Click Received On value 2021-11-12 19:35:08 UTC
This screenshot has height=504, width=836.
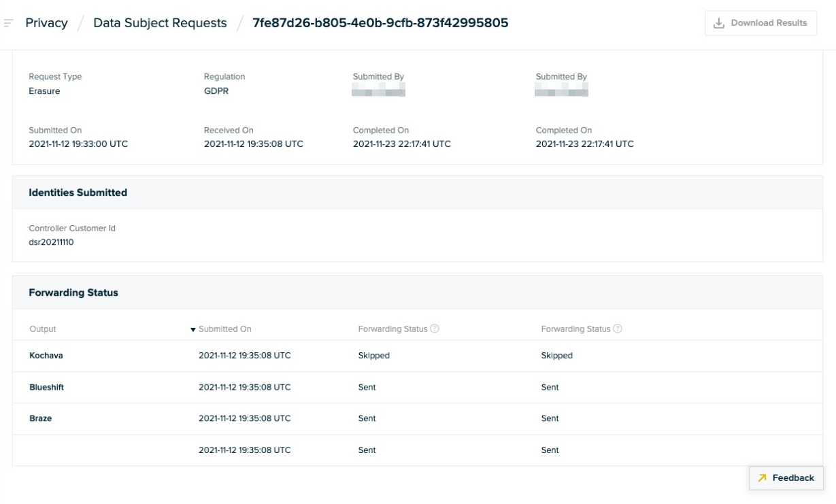pos(254,144)
